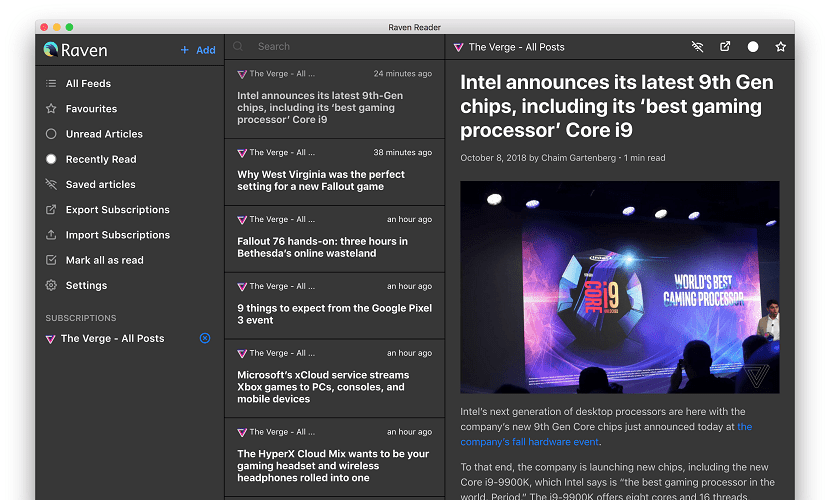Click Verge icon on West Virginia article row
Image resolution: width=830 pixels, height=500 pixels.
[x=242, y=153]
